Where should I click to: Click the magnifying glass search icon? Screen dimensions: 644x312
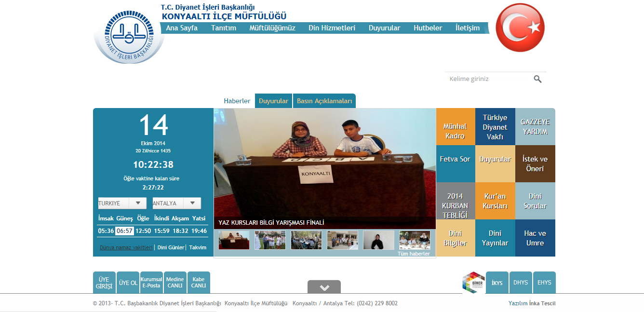(537, 79)
